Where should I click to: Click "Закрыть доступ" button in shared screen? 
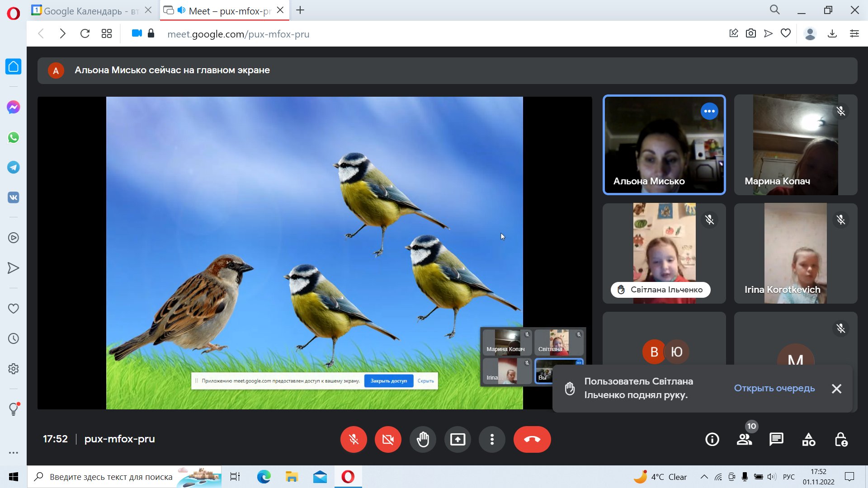pyautogui.click(x=388, y=381)
